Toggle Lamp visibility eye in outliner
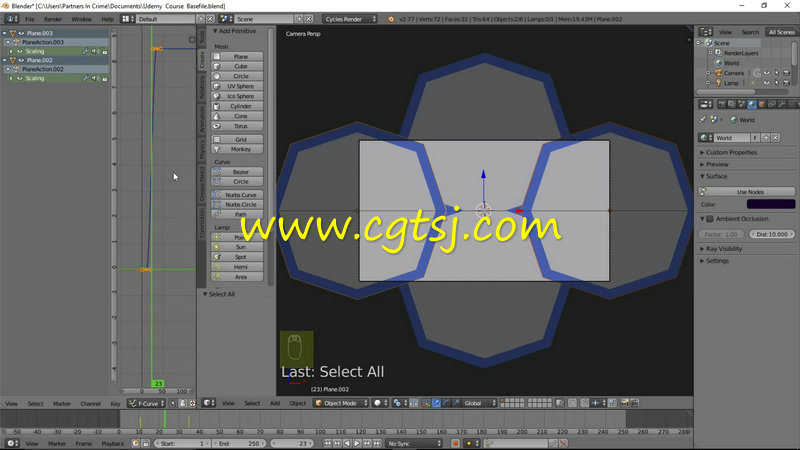 (x=767, y=83)
